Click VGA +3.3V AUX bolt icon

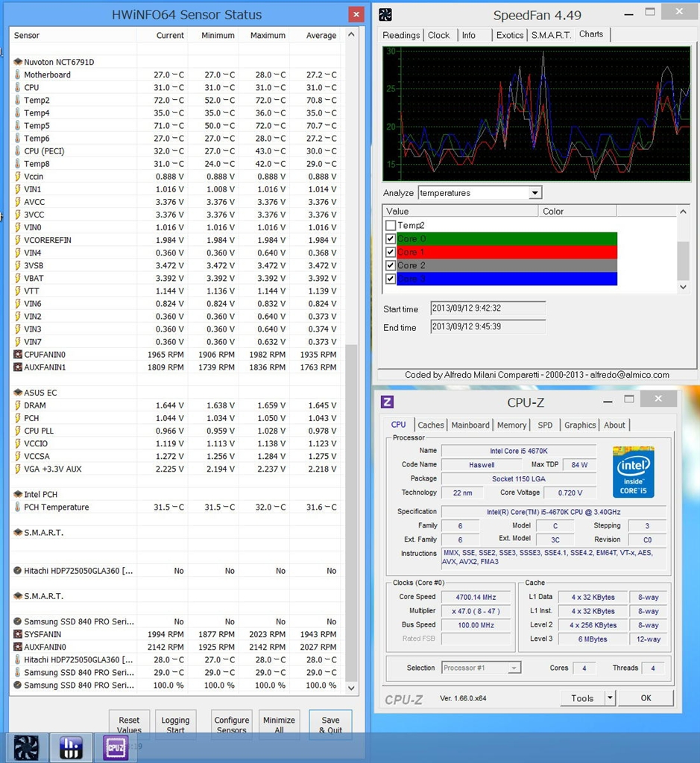click(18, 469)
